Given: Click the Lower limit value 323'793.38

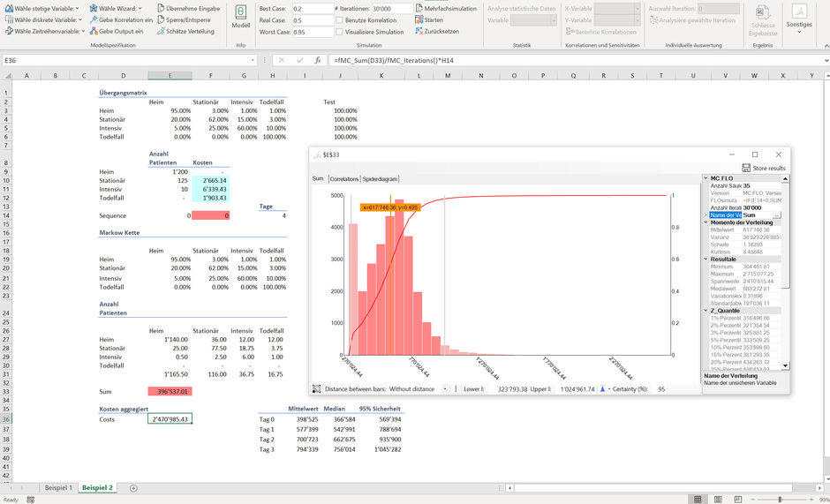Looking at the screenshot, I should click(x=513, y=389).
